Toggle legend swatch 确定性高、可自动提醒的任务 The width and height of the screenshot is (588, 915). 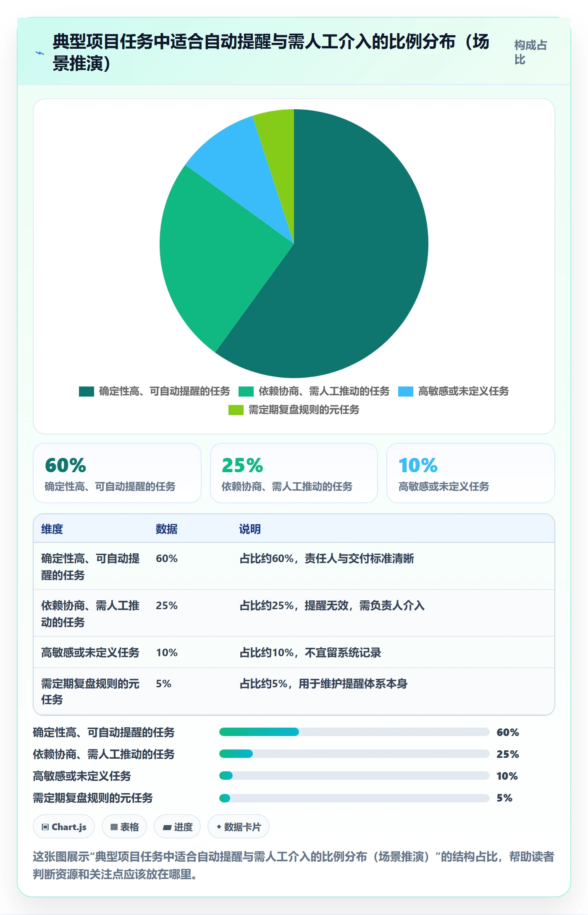(86, 392)
